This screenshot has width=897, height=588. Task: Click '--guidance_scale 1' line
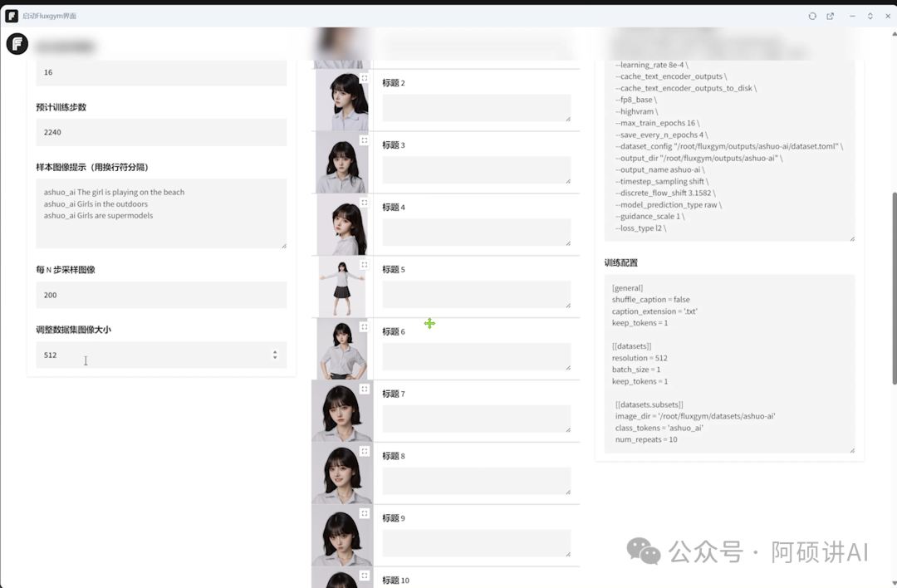[x=649, y=216]
